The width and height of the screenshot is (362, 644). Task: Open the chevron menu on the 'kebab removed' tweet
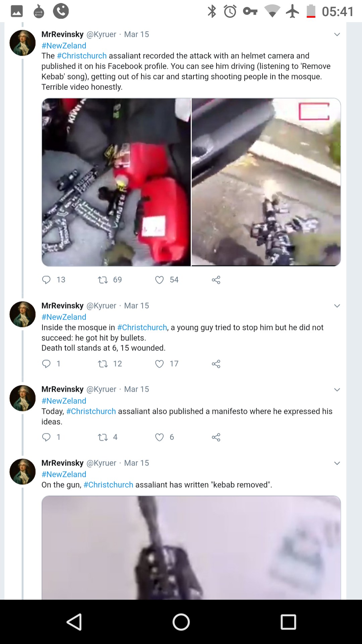pyautogui.click(x=337, y=463)
